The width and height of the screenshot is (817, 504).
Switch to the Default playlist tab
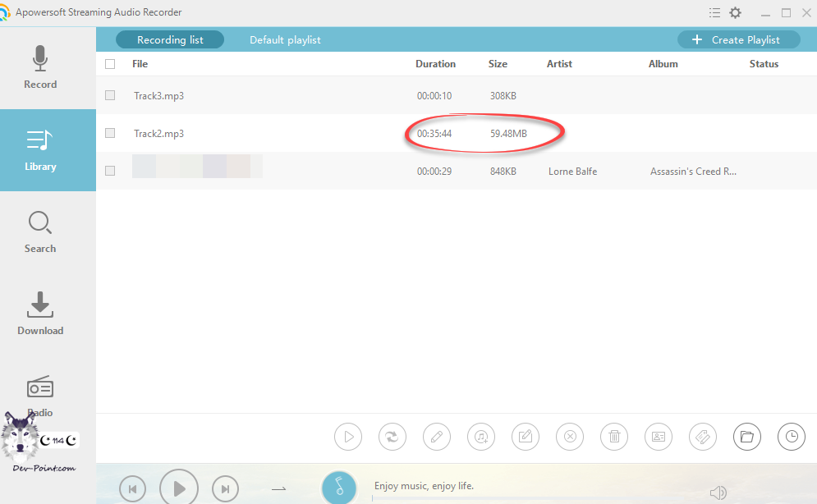tap(285, 39)
